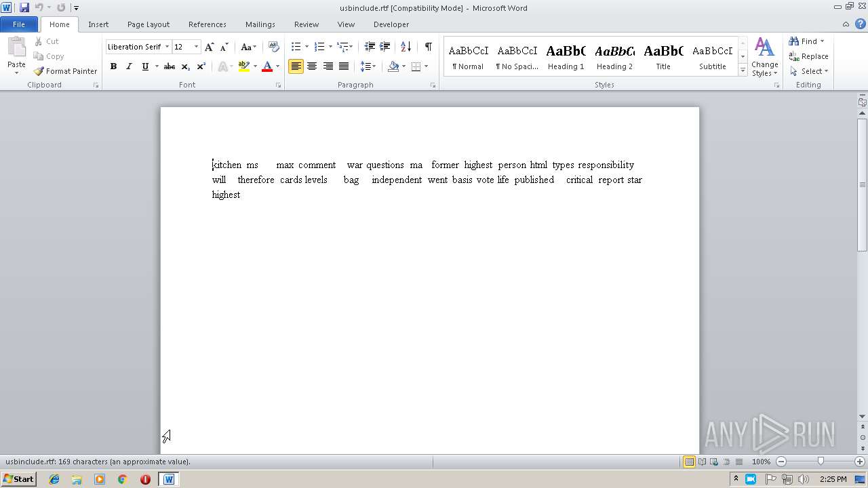Click the Shrink Font icon
This screenshot has height=488, width=868.
tap(224, 47)
